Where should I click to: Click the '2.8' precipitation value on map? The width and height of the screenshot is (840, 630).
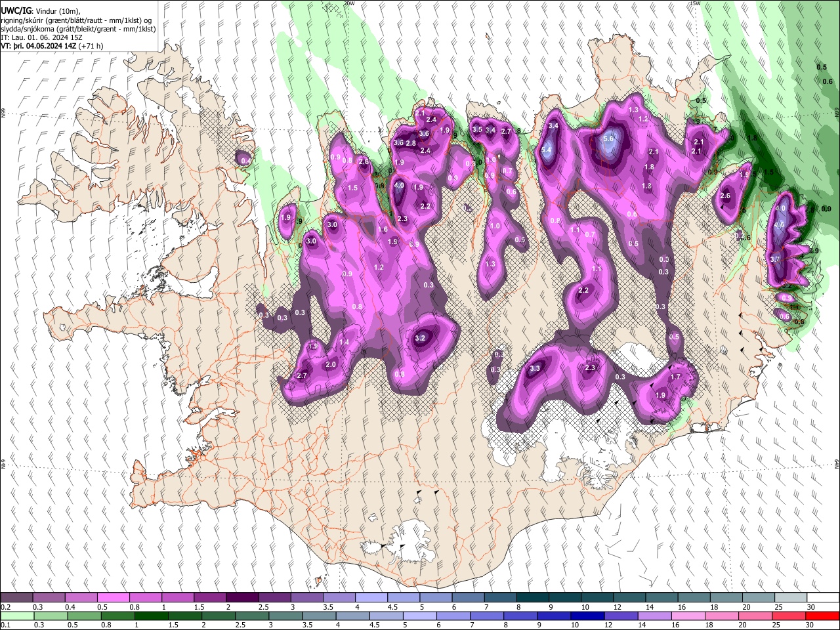coord(411,143)
